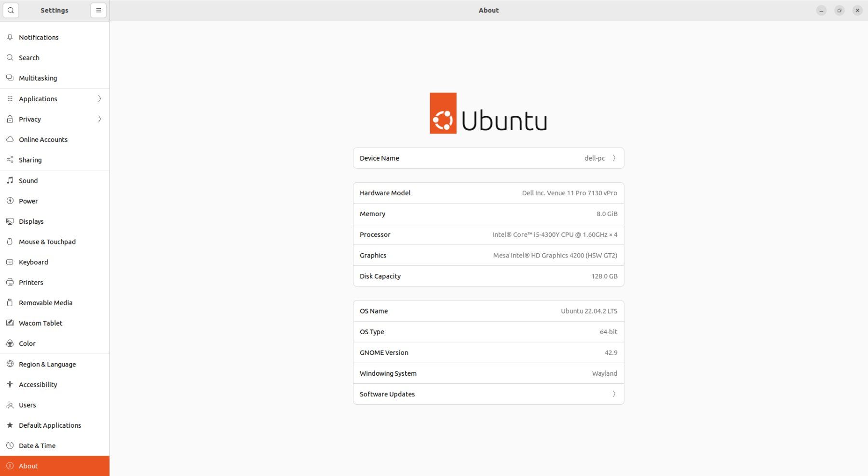Click the Printers icon in sidebar
Screen dimensions: 868x476
(10, 282)
